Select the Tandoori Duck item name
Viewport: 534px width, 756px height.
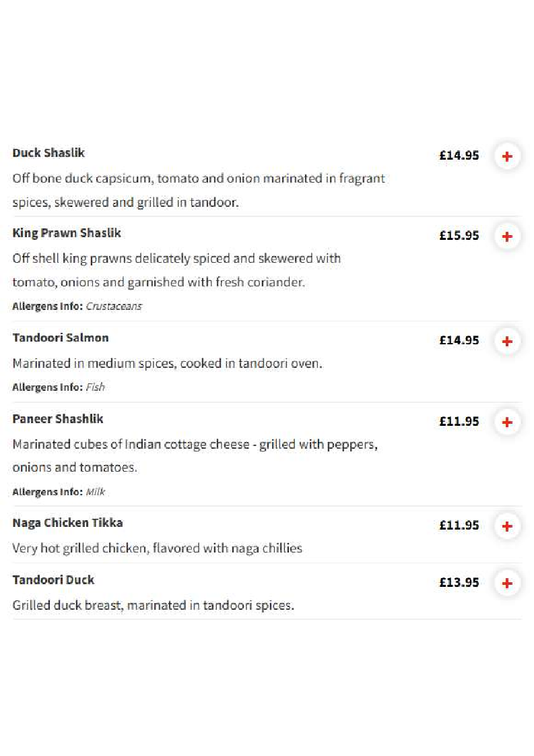click(x=53, y=579)
